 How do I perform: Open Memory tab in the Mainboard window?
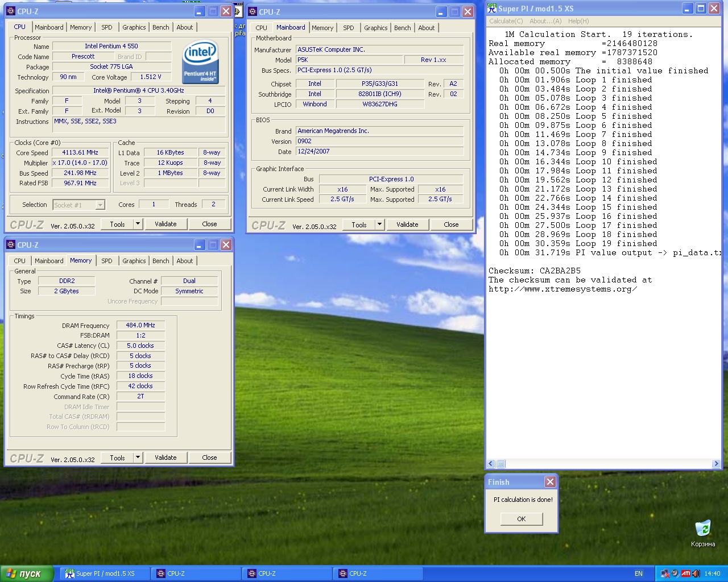[322, 28]
